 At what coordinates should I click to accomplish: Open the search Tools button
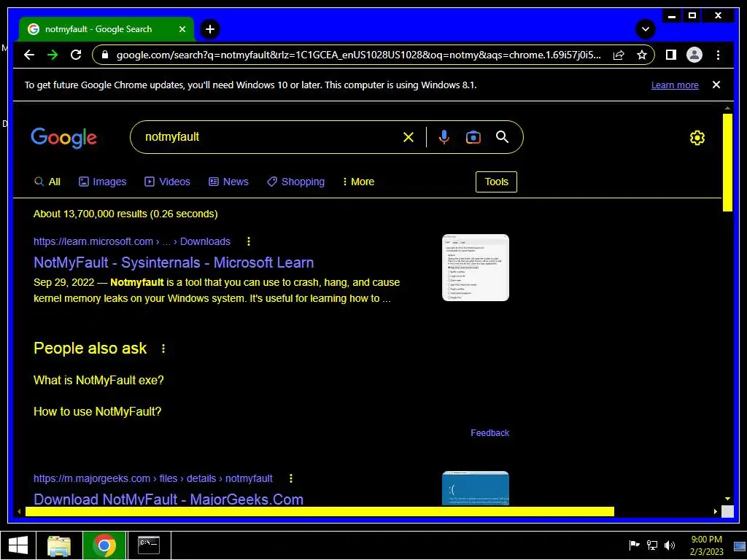tap(496, 182)
